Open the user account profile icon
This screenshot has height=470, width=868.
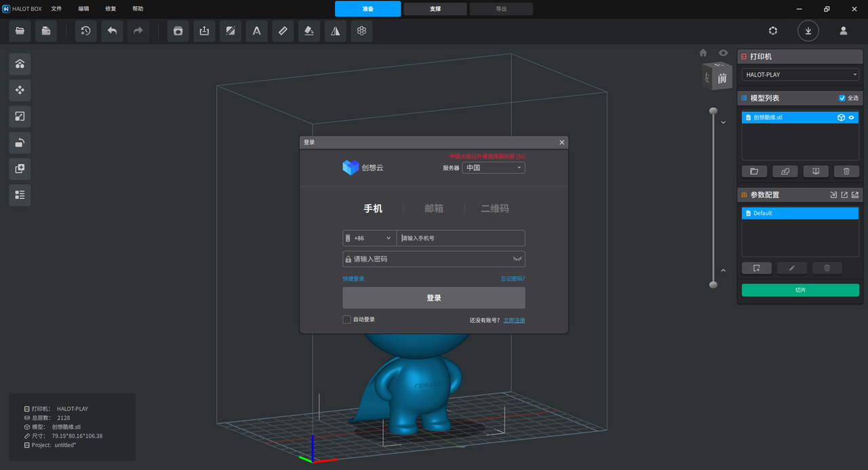[x=844, y=31]
